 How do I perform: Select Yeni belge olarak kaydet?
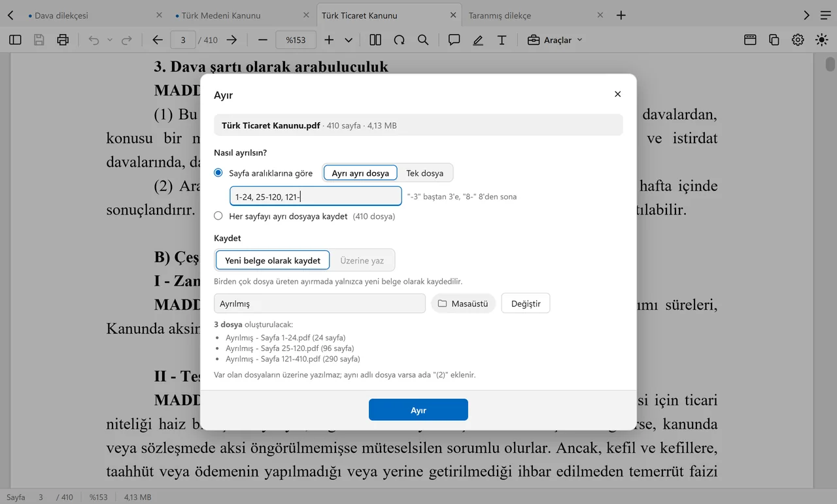(x=273, y=260)
